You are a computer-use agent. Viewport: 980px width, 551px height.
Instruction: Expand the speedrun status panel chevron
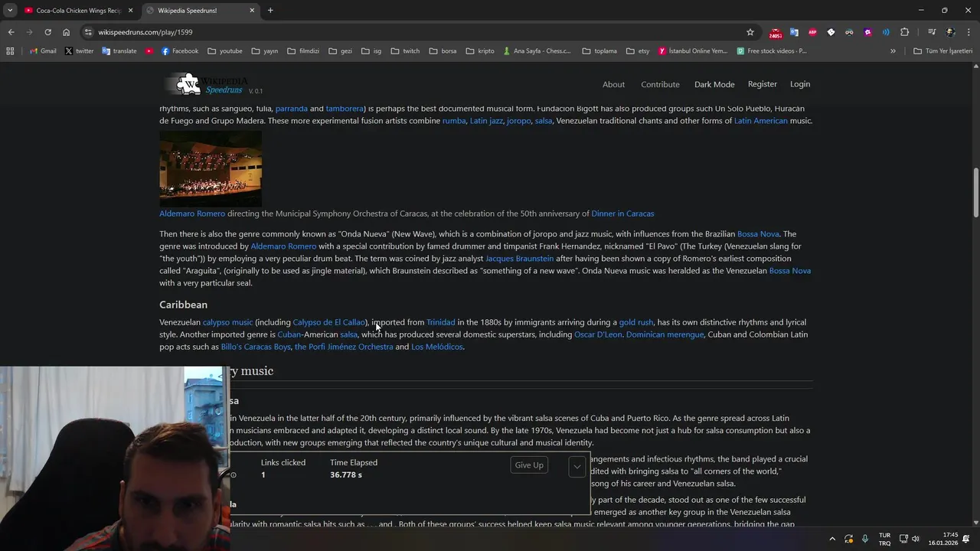pos(577,466)
